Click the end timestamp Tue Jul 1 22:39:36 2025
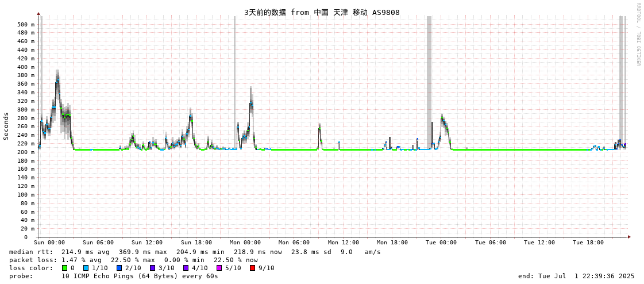This screenshot has height=284, width=644. [576, 276]
